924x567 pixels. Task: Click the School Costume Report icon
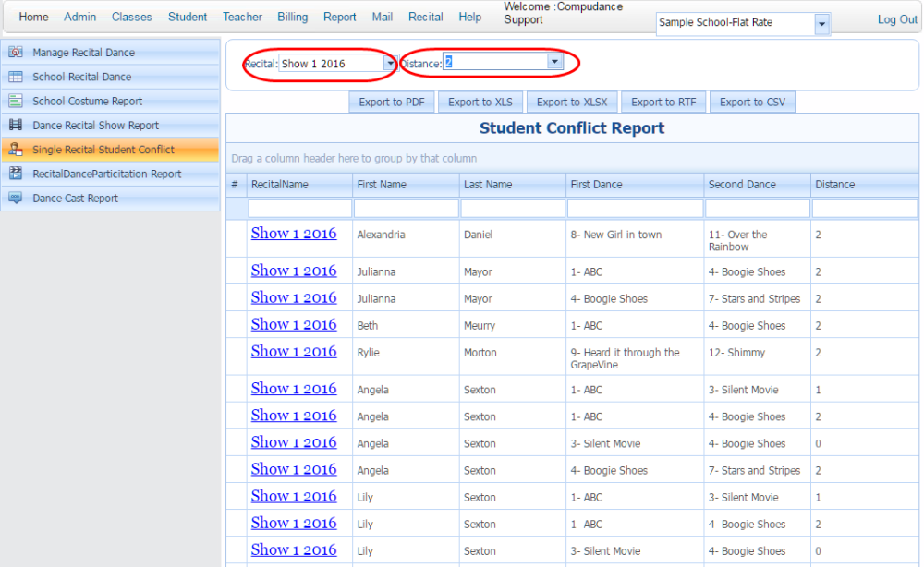tap(16, 101)
